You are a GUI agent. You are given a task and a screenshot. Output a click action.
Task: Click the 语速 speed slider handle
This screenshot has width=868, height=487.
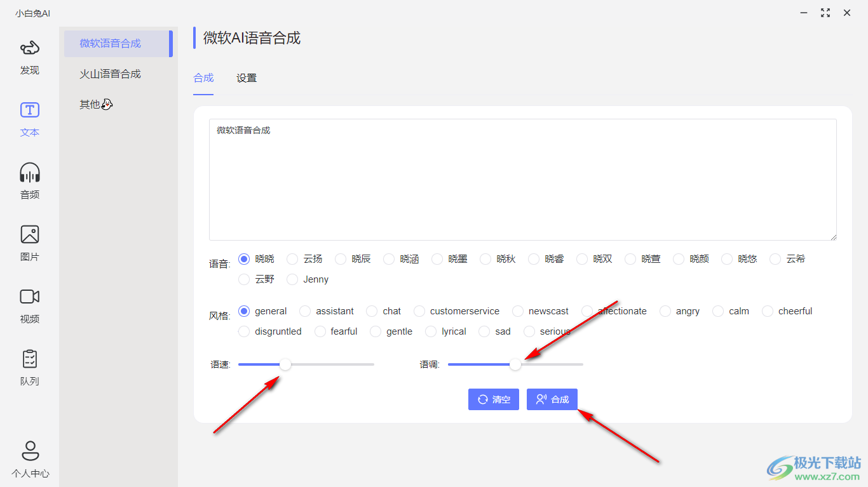pos(285,364)
